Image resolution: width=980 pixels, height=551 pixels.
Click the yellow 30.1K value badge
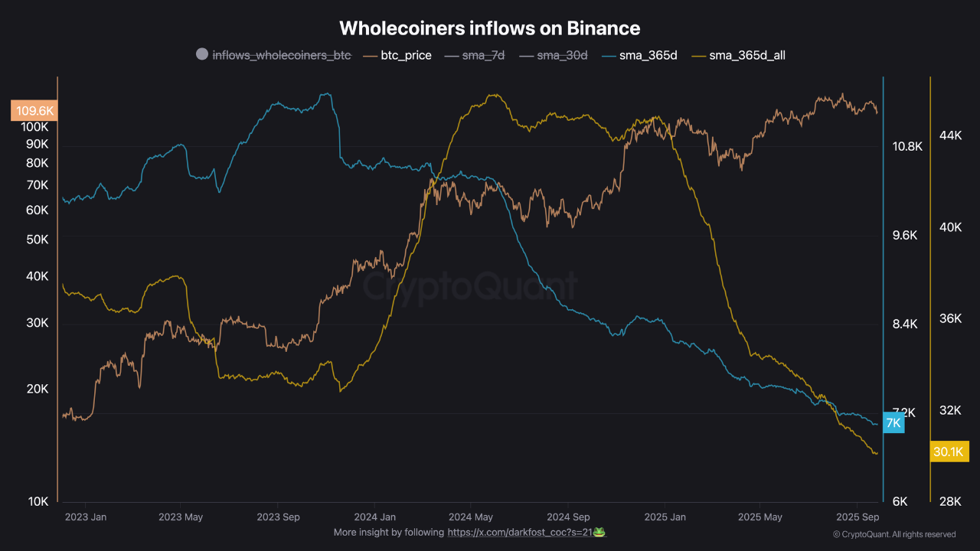click(949, 452)
